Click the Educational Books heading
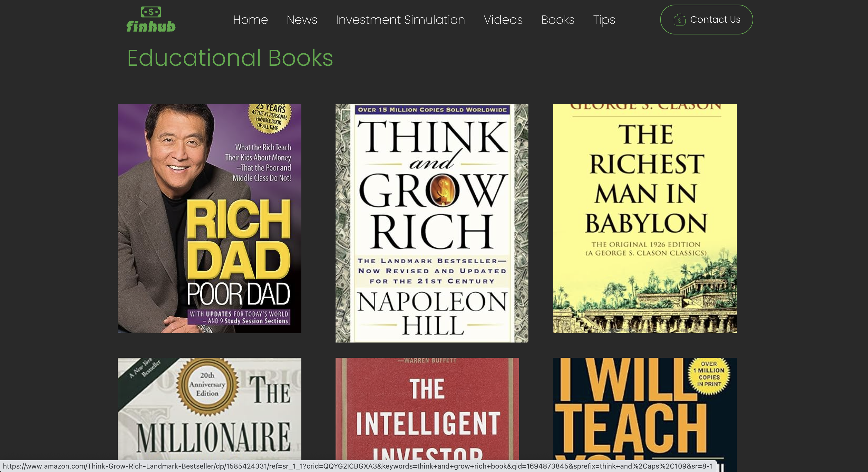The width and height of the screenshot is (868, 472). pos(230,58)
